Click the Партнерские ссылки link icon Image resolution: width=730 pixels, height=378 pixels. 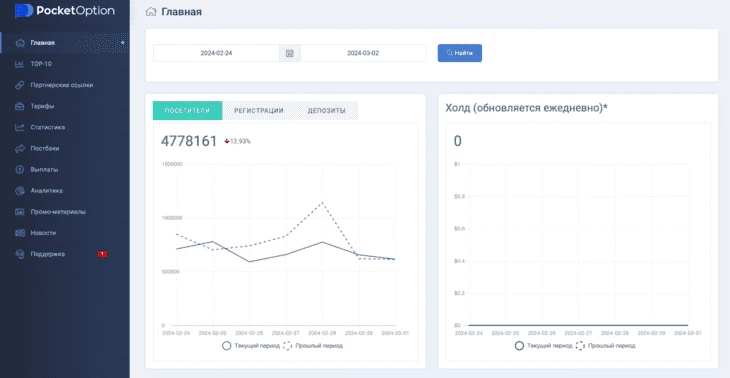coord(20,85)
